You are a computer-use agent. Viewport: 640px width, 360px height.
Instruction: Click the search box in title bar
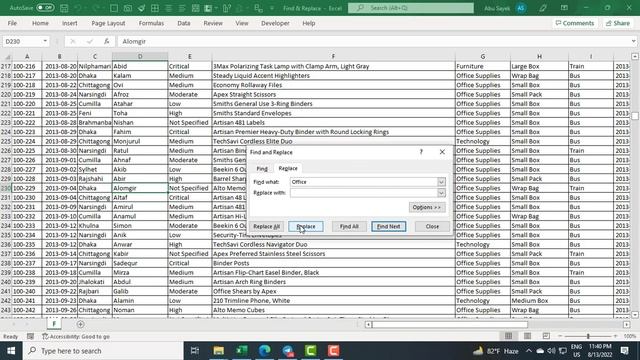click(x=411, y=8)
